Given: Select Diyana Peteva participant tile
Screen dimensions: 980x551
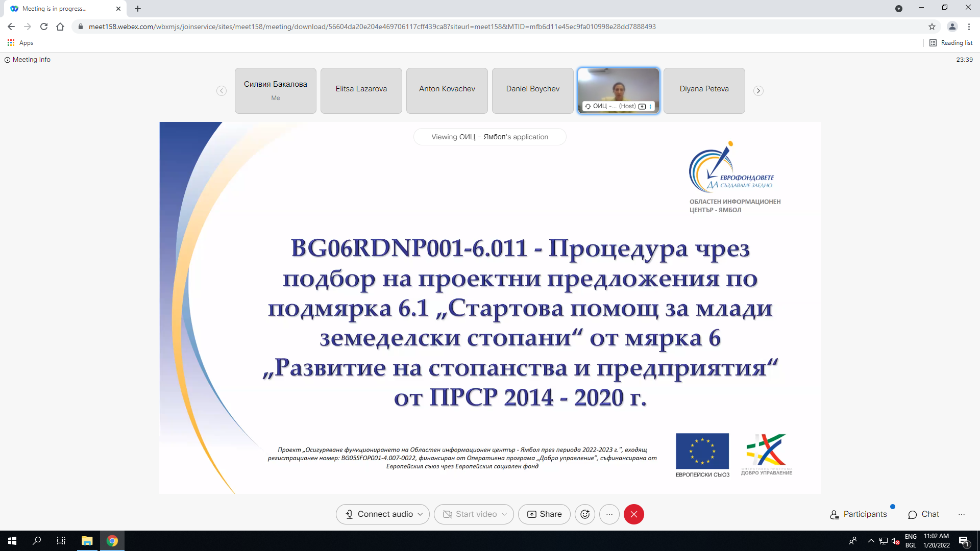Looking at the screenshot, I should click(x=704, y=91).
